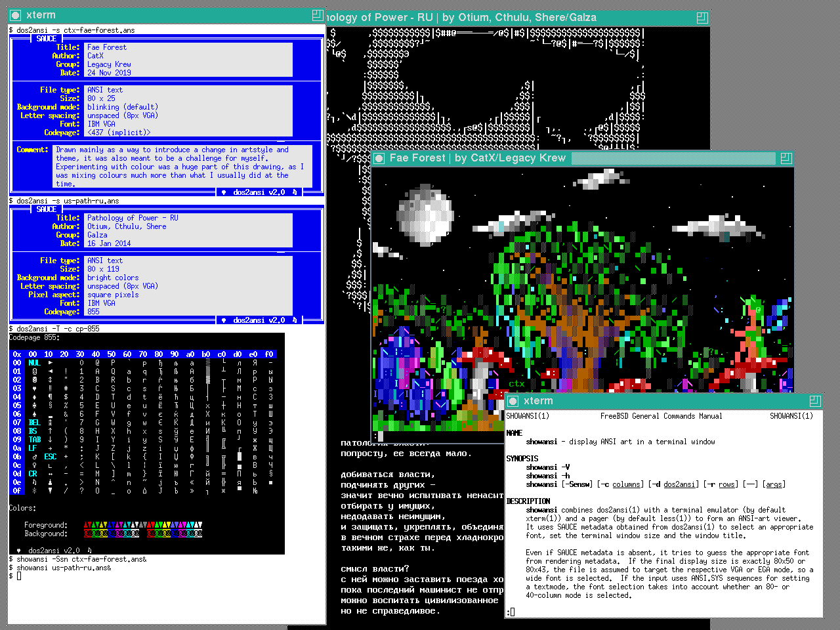Image resolution: width=840 pixels, height=630 pixels.
Task: Click "FreeBSD General Commands Manual" header text
Action: (661, 416)
